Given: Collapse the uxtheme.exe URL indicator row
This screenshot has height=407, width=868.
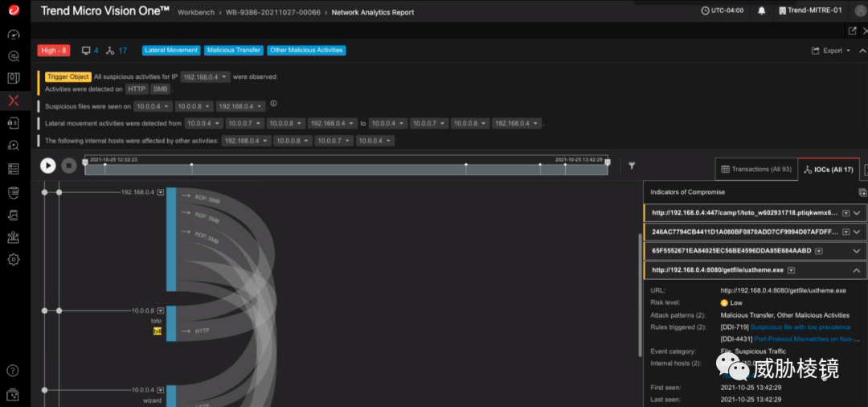Looking at the screenshot, I should click(857, 270).
